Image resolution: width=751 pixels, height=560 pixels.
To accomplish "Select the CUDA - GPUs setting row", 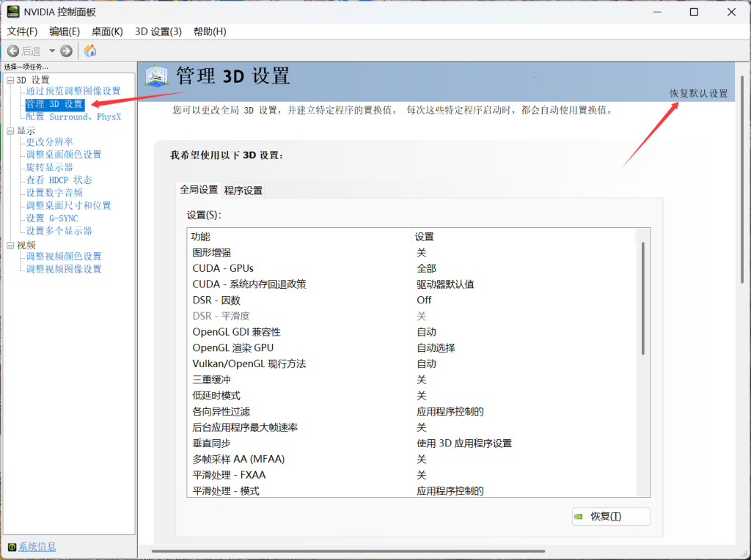I will tap(412, 268).
